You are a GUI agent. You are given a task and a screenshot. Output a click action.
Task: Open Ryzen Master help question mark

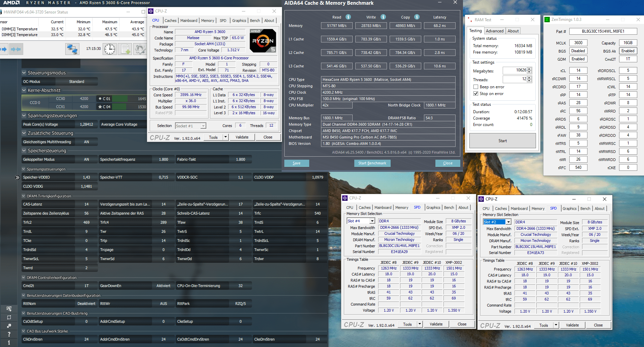click(x=9, y=334)
